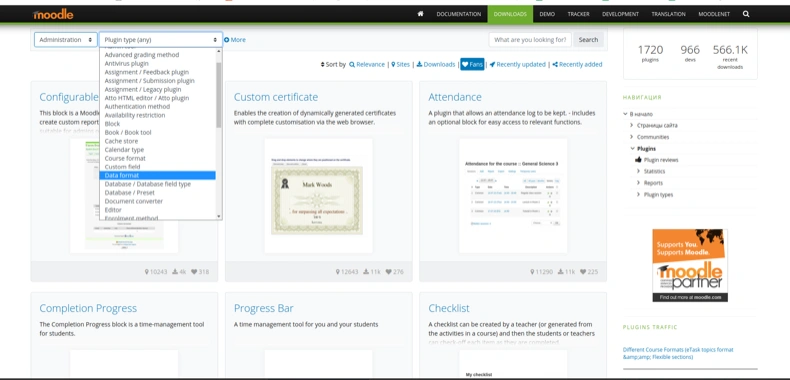Sort plugins by Recently added
Image resolution: width=790 pixels, height=380 pixels.
coord(577,65)
